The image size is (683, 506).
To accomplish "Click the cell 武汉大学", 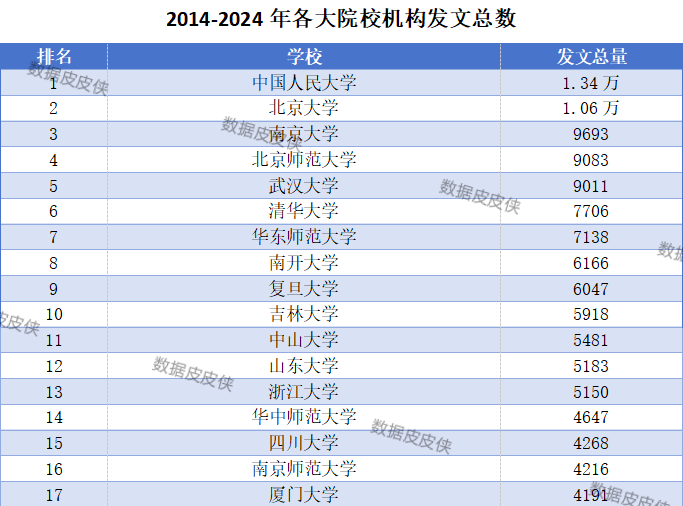I will 304,186.
